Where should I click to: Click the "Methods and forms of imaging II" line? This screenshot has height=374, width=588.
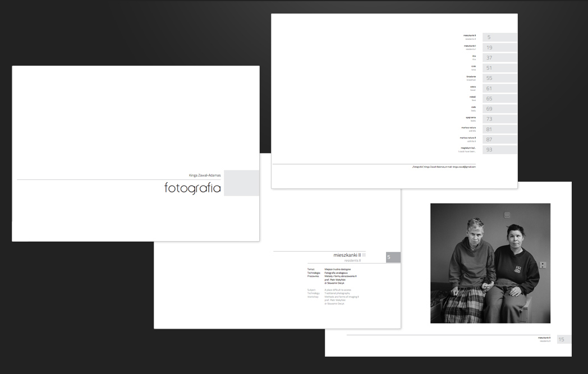pos(342,297)
